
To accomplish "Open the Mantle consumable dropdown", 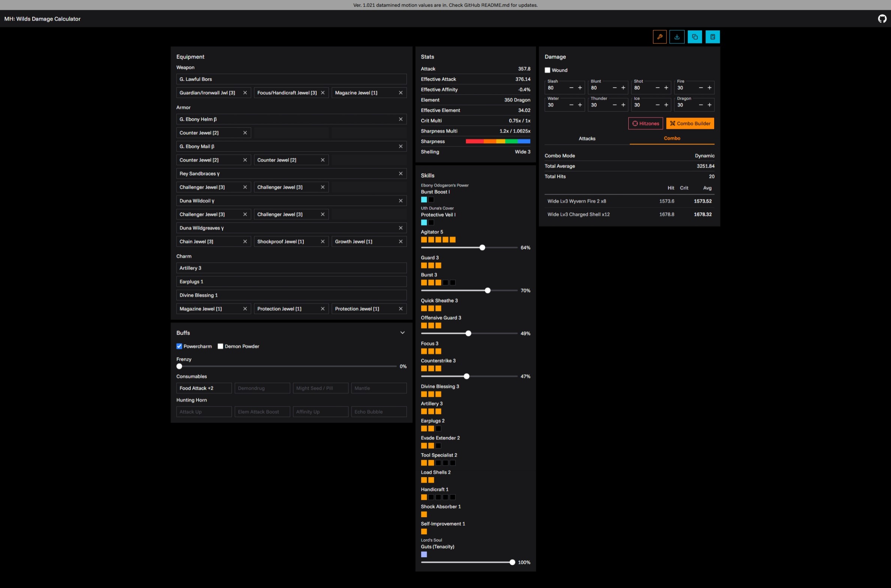I will [379, 388].
